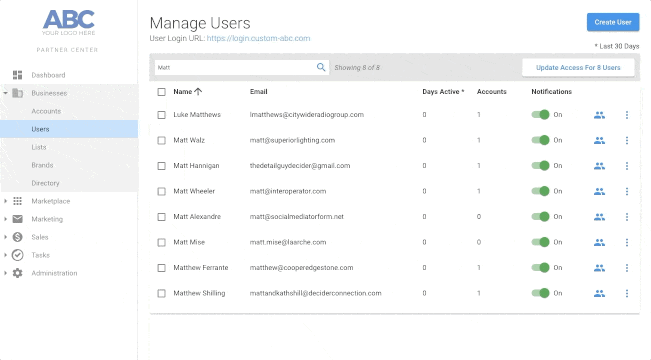Tick the select-all checkbox in header
The width and height of the screenshot is (651, 360).
[162, 92]
